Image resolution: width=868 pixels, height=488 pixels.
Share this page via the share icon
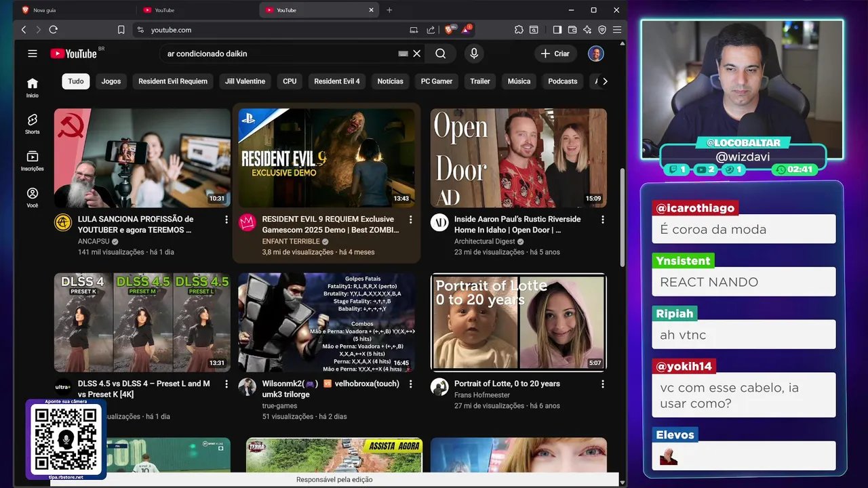(x=431, y=30)
